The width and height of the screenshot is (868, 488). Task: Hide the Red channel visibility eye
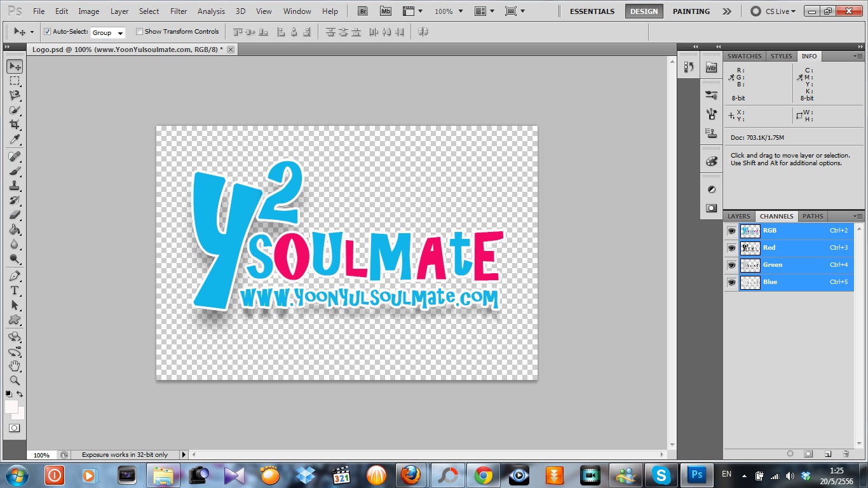[x=731, y=248]
